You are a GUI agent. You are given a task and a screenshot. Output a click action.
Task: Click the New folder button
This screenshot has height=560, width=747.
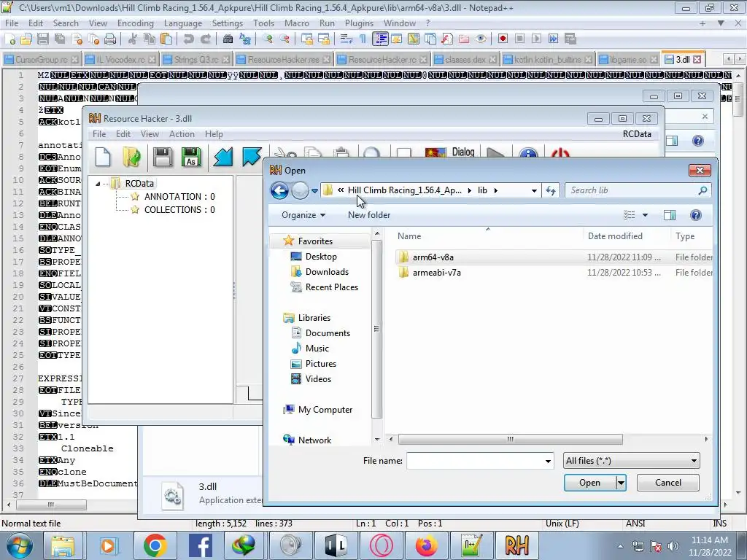coord(368,215)
